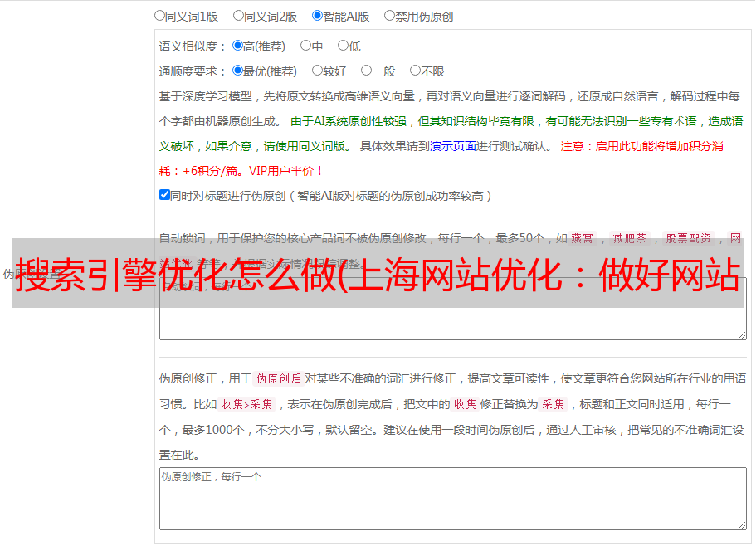The width and height of the screenshot is (756, 546).
Task: Choose the 智能AI版 radio option
Action: click(x=317, y=16)
